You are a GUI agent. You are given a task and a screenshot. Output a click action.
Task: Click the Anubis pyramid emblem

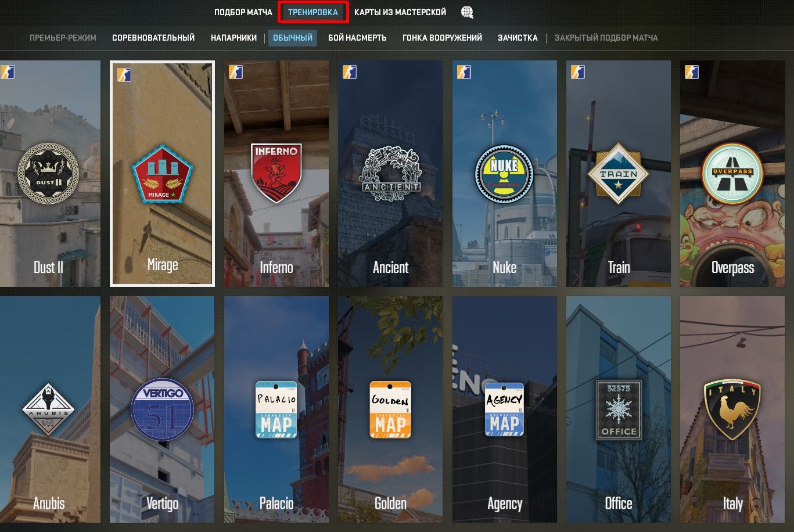tap(49, 408)
